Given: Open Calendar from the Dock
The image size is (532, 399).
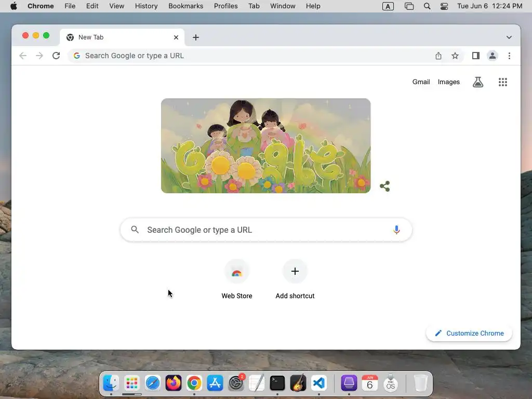Looking at the screenshot, I should 370,383.
